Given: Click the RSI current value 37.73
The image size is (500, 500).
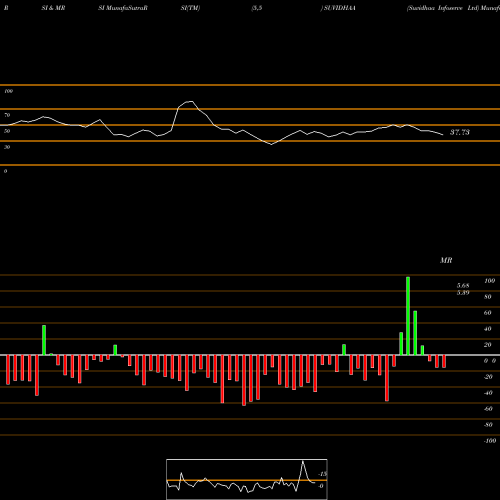Looking at the screenshot, I should click(x=460, y=132).
